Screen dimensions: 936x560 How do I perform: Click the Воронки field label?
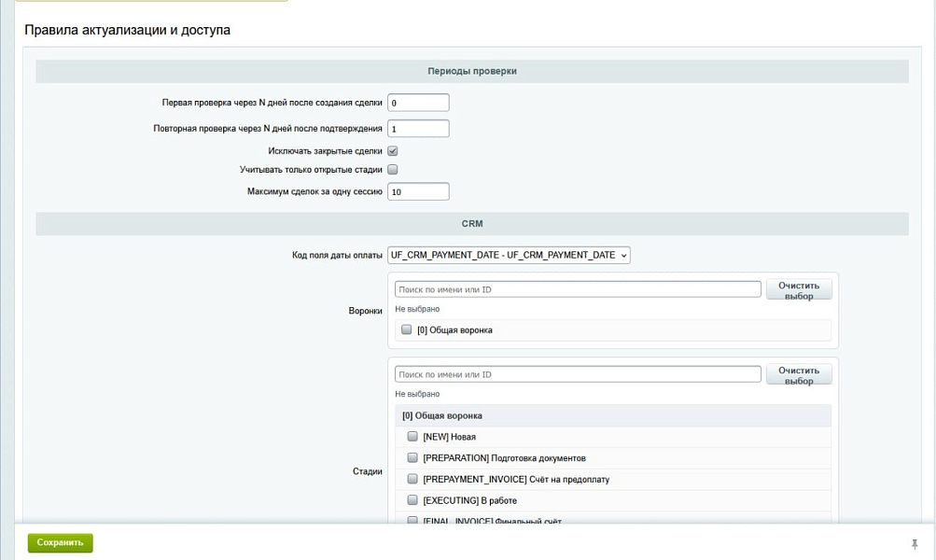point(365,311)
